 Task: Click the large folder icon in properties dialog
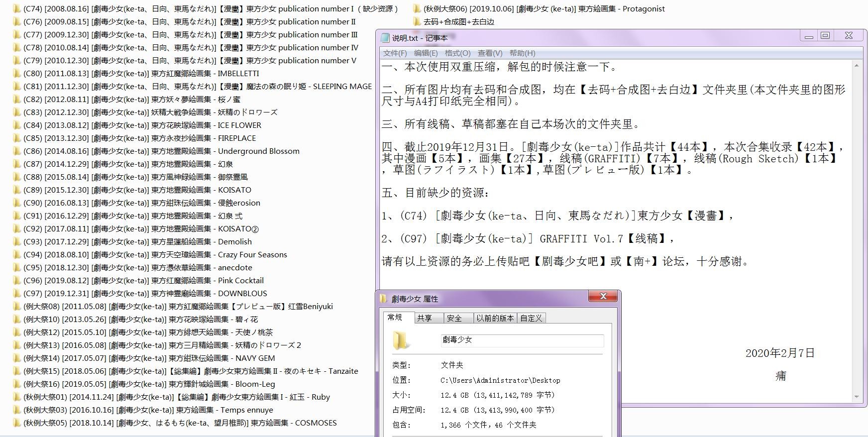(401, 340)
